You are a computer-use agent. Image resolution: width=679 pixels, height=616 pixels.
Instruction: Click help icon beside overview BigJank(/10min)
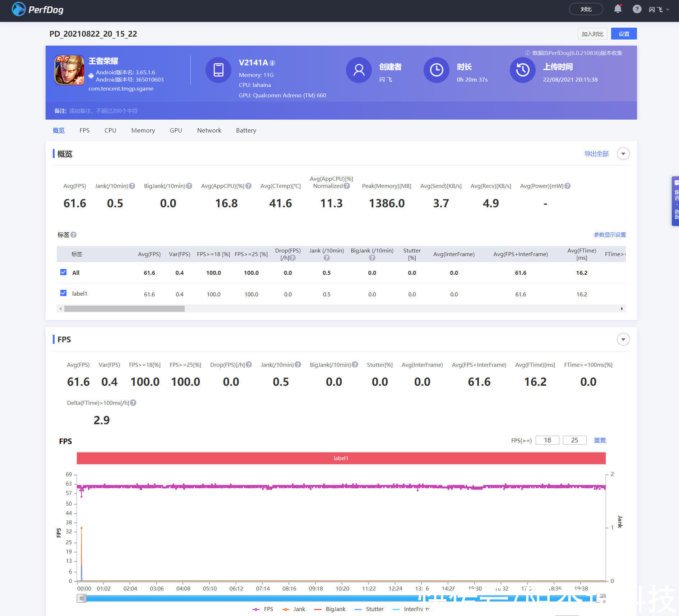point(189,186)
